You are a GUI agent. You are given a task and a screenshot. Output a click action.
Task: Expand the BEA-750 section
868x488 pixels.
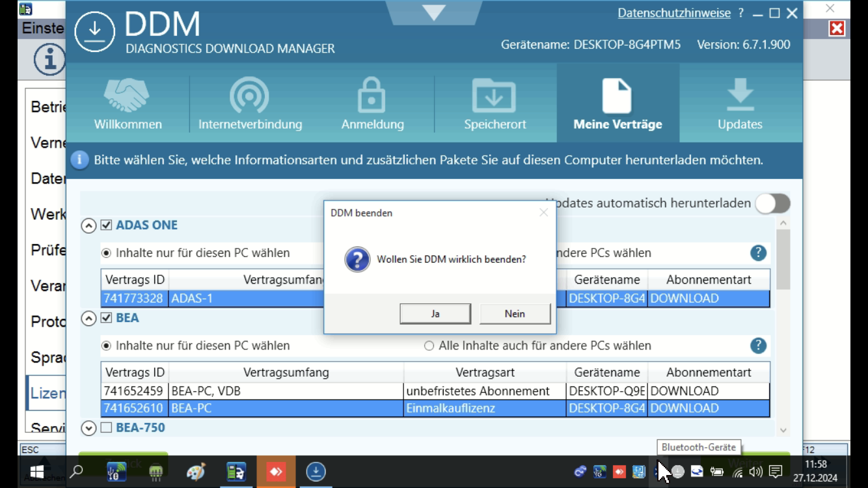pyautogui.click(x=88, y=428)
